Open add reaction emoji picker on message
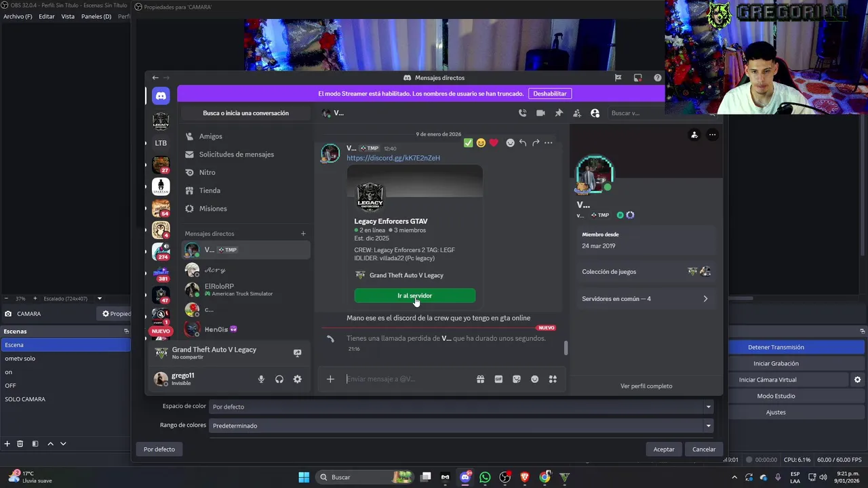This screenshot has height=488, width=868. tap(510, 142)
